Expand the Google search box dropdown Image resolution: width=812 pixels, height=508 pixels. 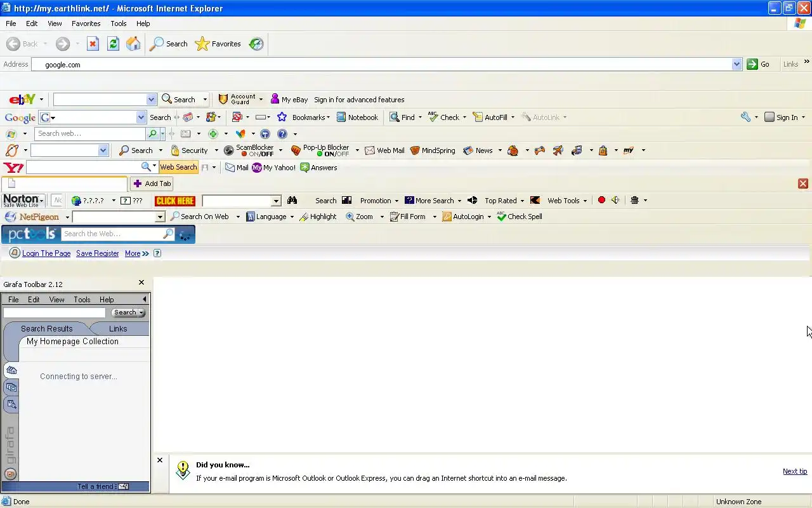point(141,117)
